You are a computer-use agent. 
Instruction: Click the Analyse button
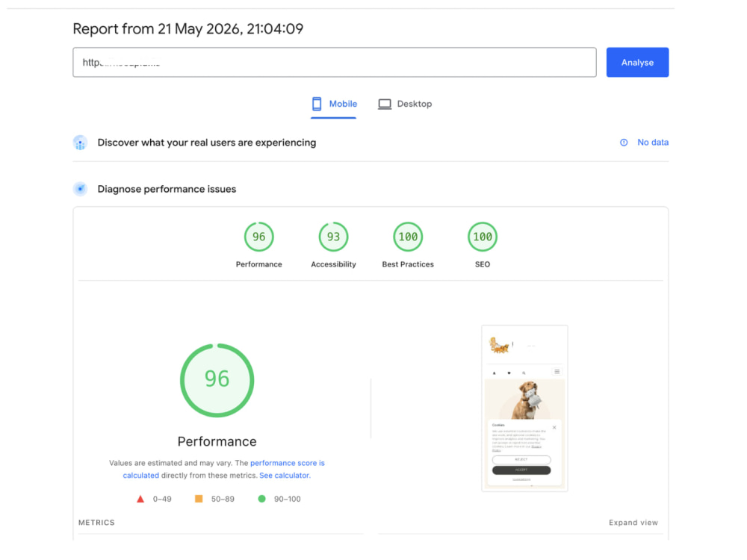pos(637,63)
